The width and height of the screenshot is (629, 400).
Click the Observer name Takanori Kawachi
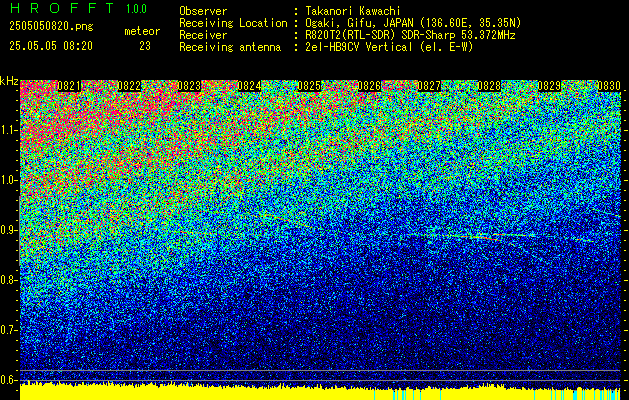[353, 11]
